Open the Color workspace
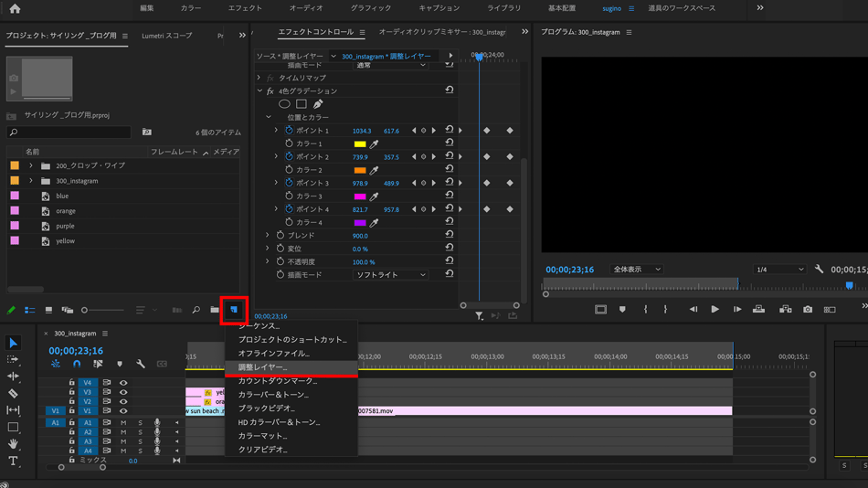 pos(191,8)
